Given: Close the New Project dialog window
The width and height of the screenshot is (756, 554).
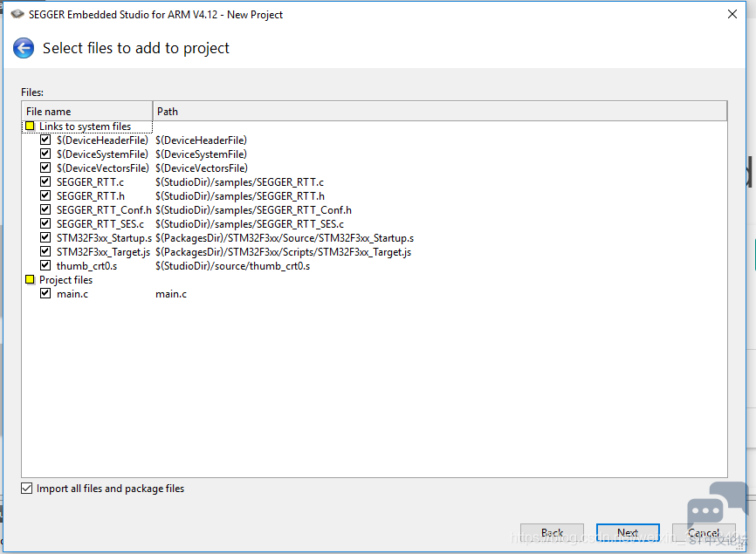Looking at the screenshot, I should click(x=732, y=15).
